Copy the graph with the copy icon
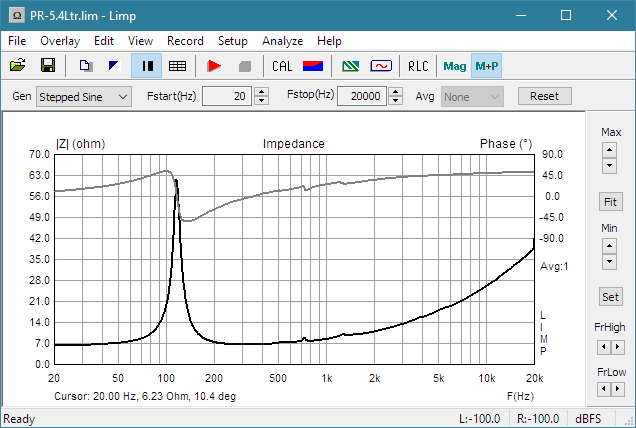 click(x=86, y=65)
